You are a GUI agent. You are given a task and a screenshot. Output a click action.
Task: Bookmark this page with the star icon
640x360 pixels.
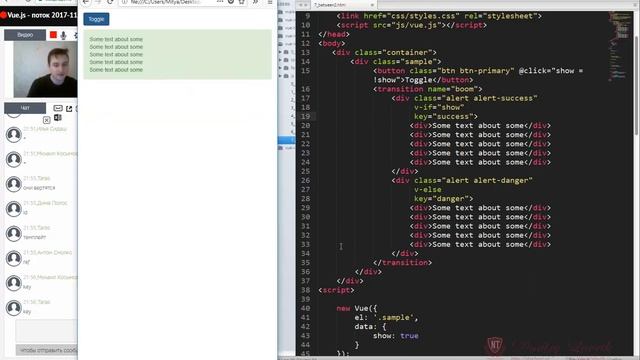tap(242, 2)
